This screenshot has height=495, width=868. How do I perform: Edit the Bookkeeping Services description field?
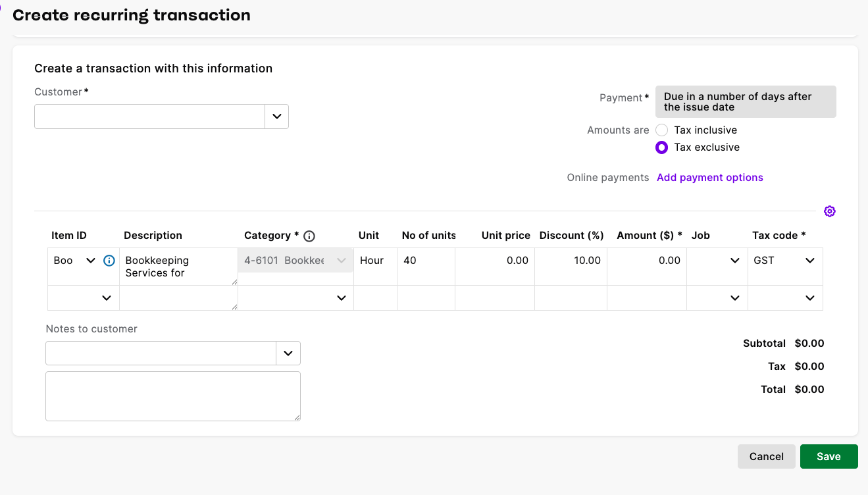pyautogui.click(x=178, y=267)
